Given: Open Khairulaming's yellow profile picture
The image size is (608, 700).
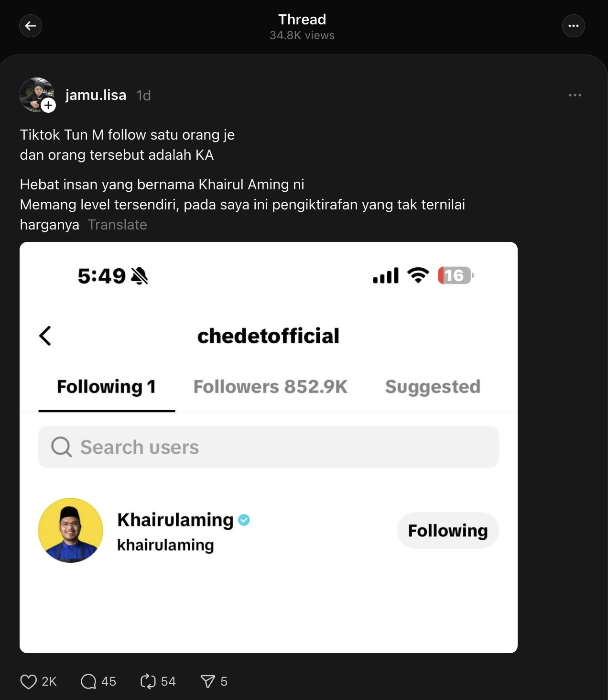Looking at the screenshot, I should [x=71, y=530].
